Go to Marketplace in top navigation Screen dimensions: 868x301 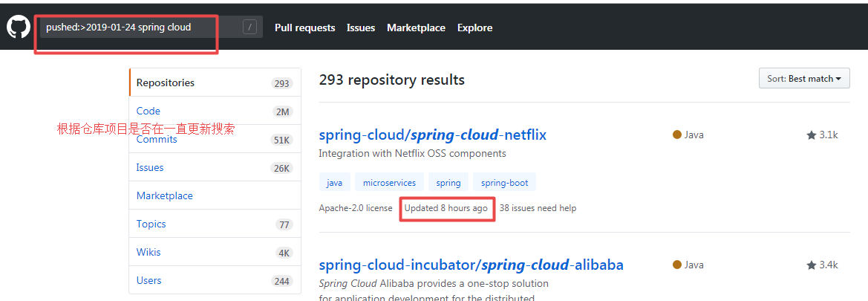pos(416,27)
